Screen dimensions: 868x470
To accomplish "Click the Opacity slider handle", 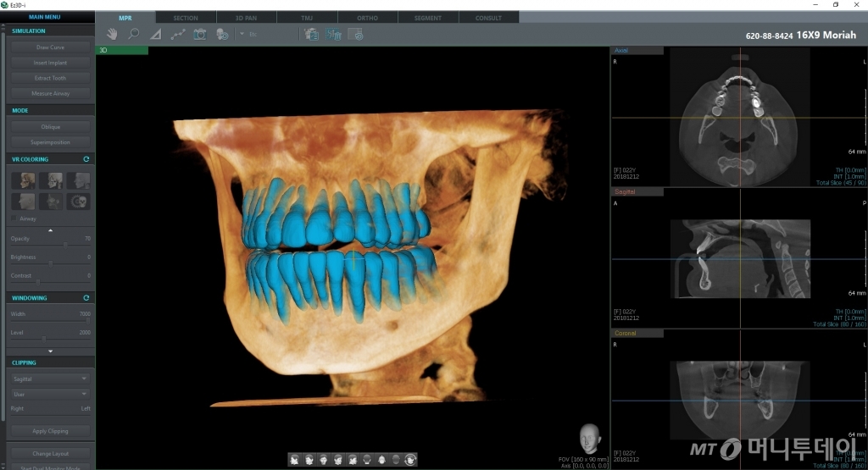I will [x=65, y=245].
